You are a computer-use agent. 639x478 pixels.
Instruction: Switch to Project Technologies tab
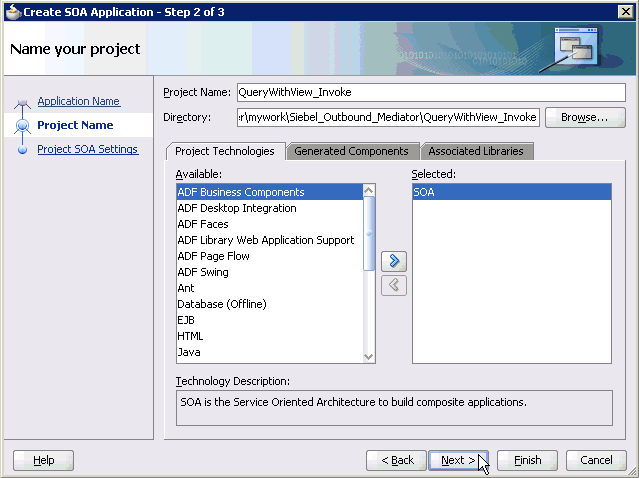225,151
